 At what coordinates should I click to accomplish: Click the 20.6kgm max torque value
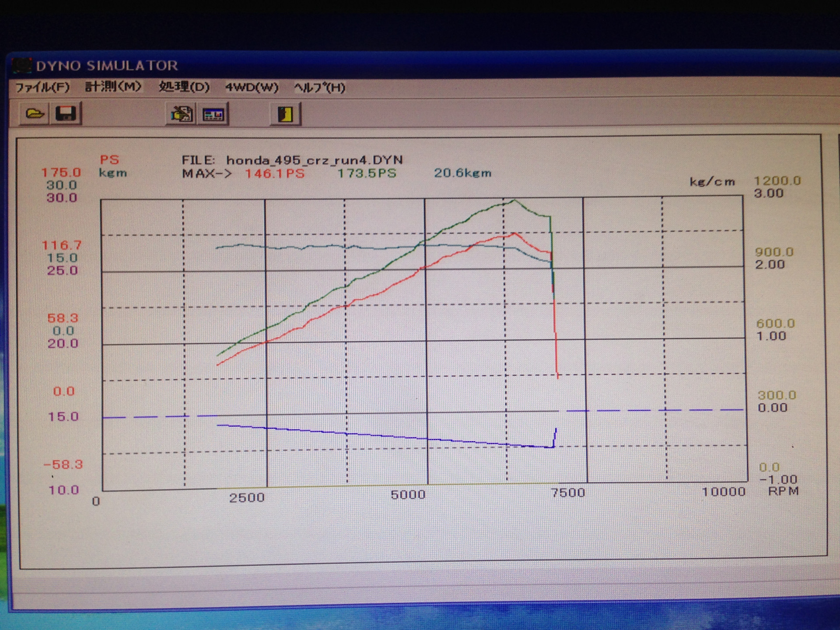(x=462, y=172)
